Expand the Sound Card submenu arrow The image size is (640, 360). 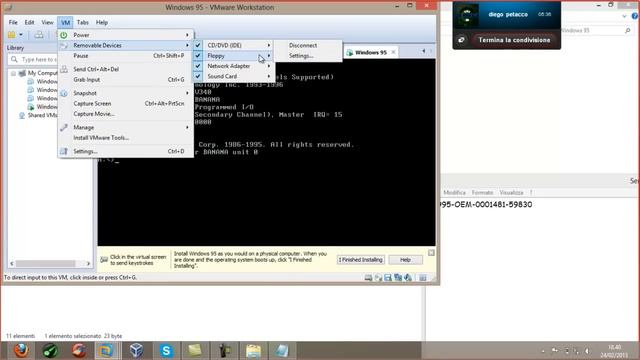coord(269,76)
